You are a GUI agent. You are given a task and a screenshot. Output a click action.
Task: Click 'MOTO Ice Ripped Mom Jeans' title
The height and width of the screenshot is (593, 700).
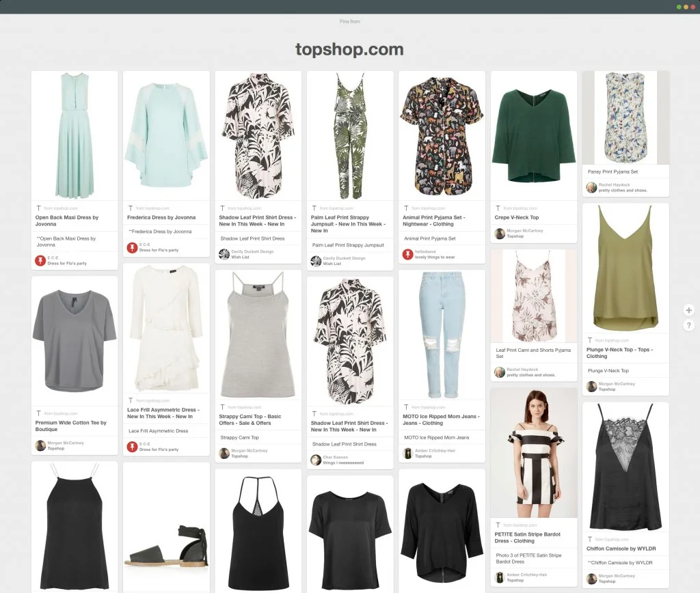point(441,419)
